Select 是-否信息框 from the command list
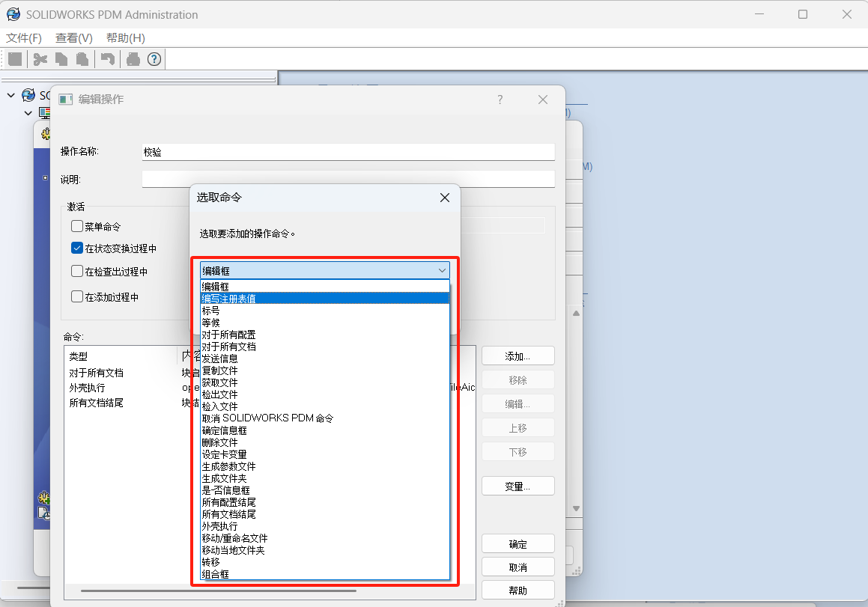This screenshot has height=607, width=868. [x=324, y=490]
